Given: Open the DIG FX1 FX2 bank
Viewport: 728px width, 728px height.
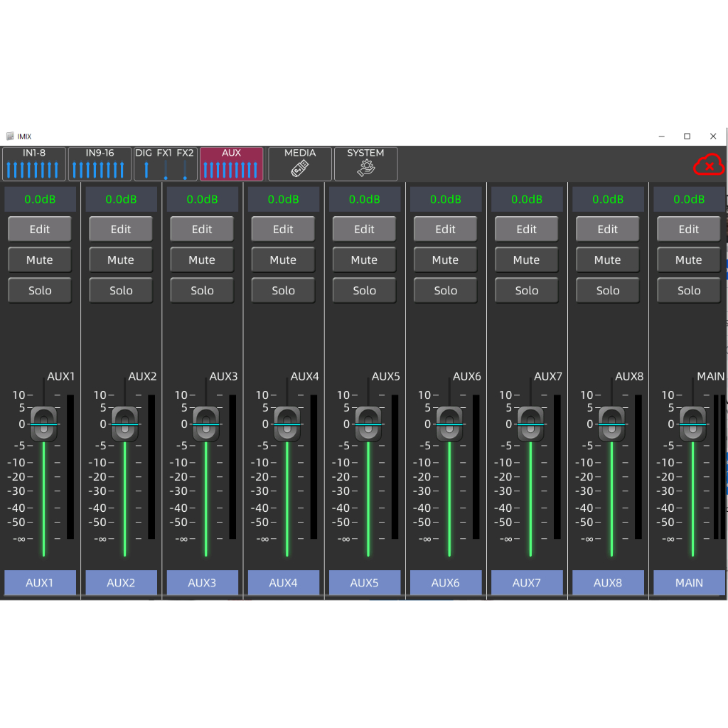Looking at the screenshot, I should coord(165,164).
